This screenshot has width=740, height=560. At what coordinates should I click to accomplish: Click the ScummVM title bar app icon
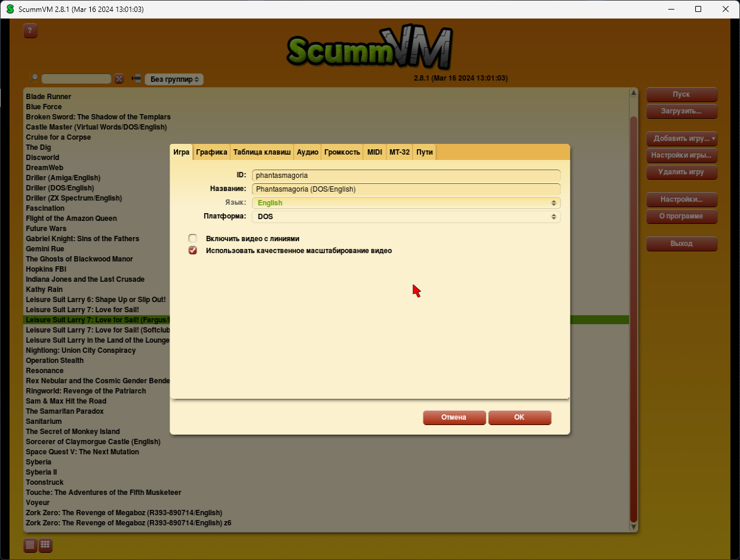pos(10,10)
